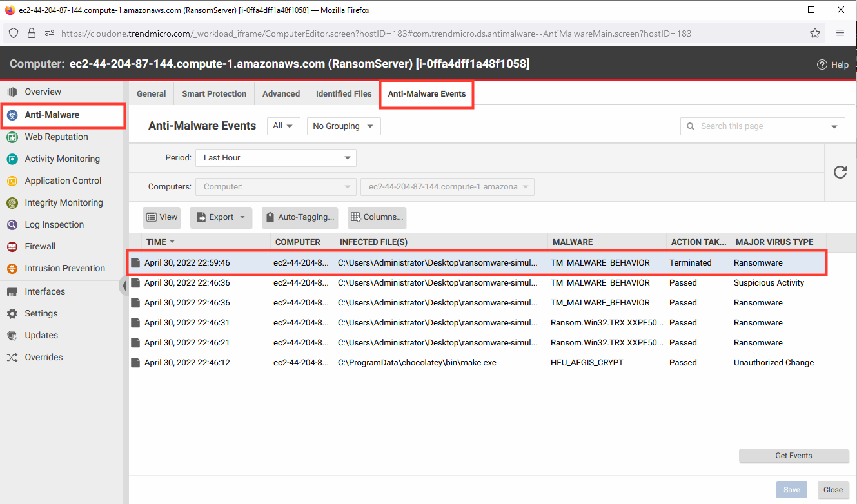This screenshot has width=857, height=504.
Task: Open the No Grouping dropdown
Action: click(x=344, y=126)
